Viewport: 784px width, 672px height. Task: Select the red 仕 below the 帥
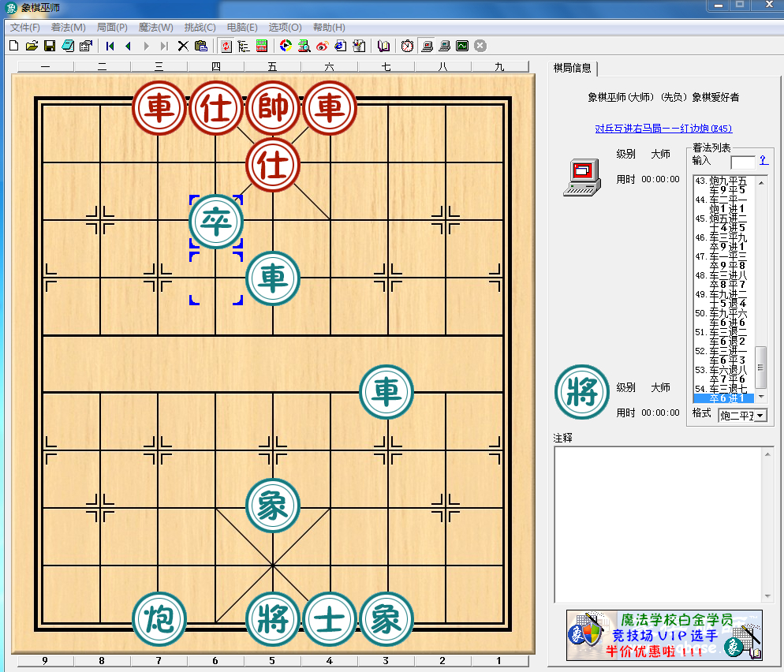tap(273, 165)
